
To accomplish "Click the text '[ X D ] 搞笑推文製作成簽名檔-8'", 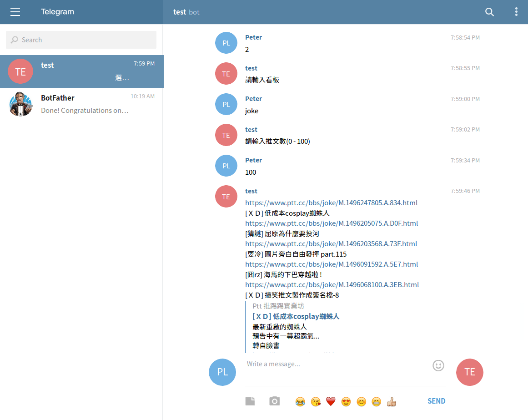I will pyautogui.click(x=292, y=295).
